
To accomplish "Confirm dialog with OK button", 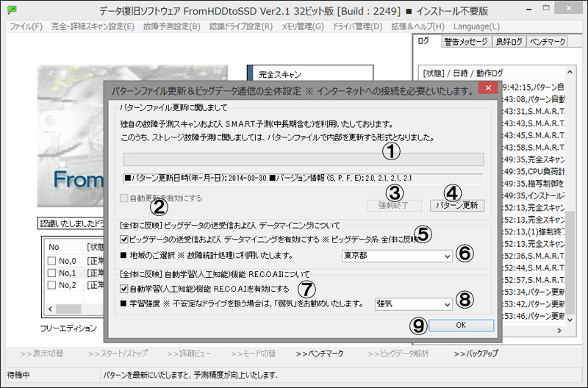I will pyautogui.click(x=461, y=325).
